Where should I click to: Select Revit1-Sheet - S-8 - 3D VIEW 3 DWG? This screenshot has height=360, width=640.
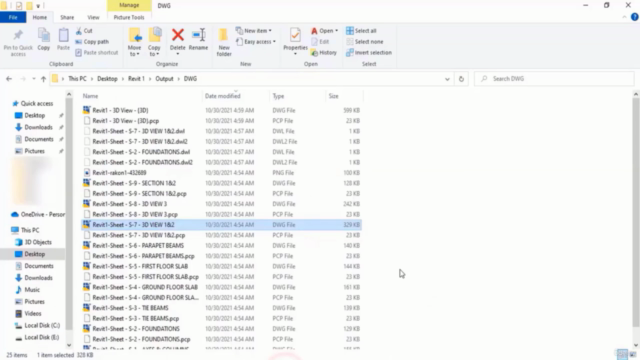(221, 204)
